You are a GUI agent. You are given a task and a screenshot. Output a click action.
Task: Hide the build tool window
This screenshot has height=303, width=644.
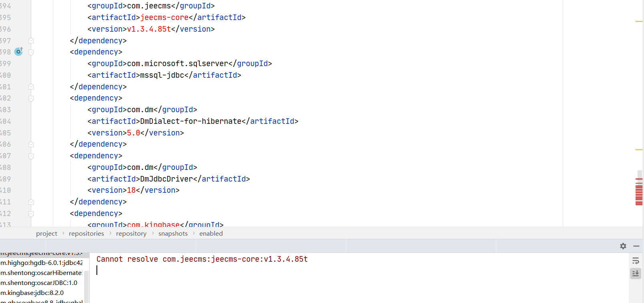pos(636,246)
